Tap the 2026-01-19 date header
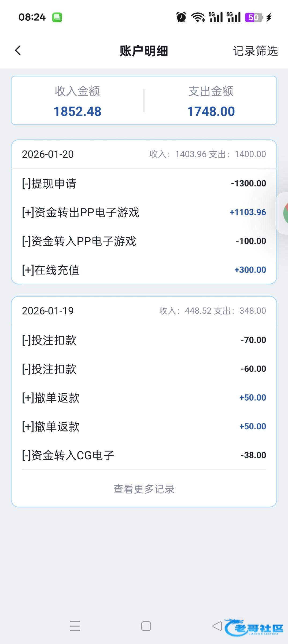The width and height of the screenshot is (288, 644). [x=48, y=311]
